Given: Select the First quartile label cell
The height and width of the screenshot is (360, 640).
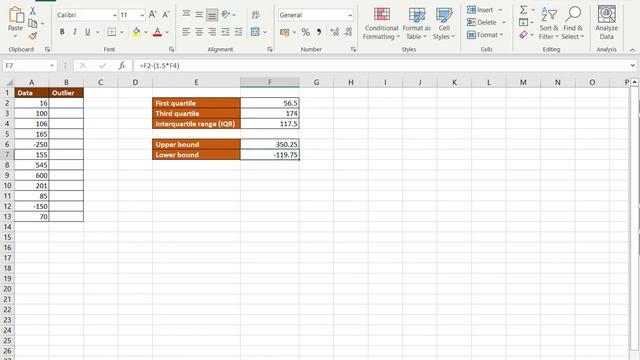Looking at the screenshot, I should pyautogui.click(x=196, y=103).
